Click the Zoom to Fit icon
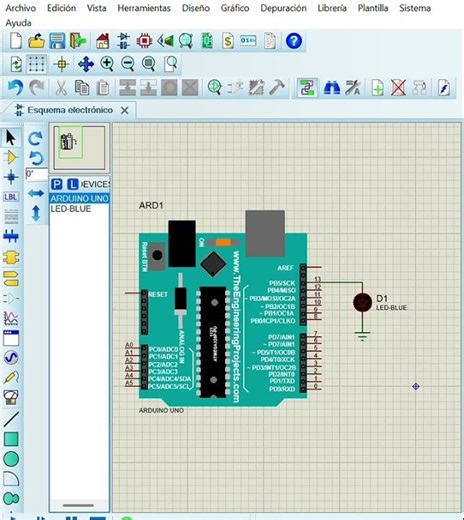 149,63
